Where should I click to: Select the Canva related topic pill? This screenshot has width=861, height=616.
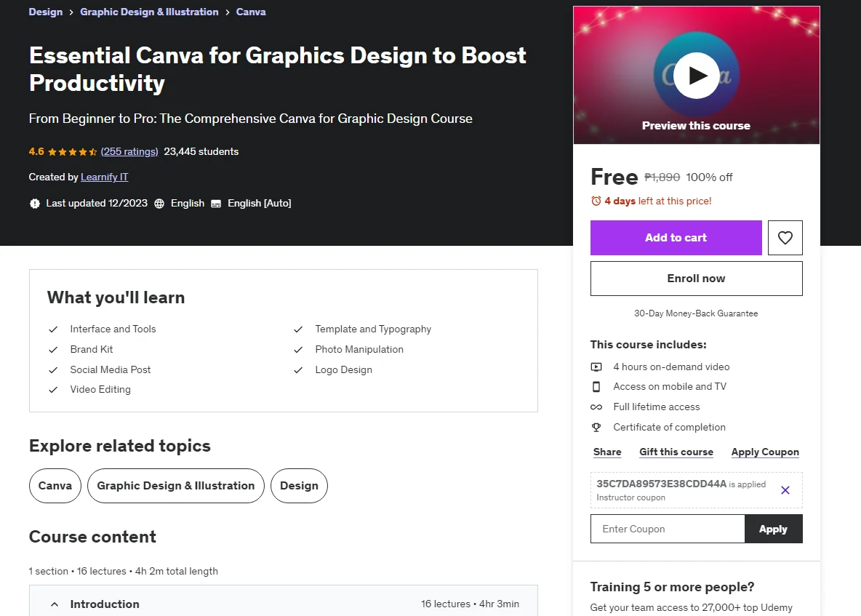click(55, 485)
